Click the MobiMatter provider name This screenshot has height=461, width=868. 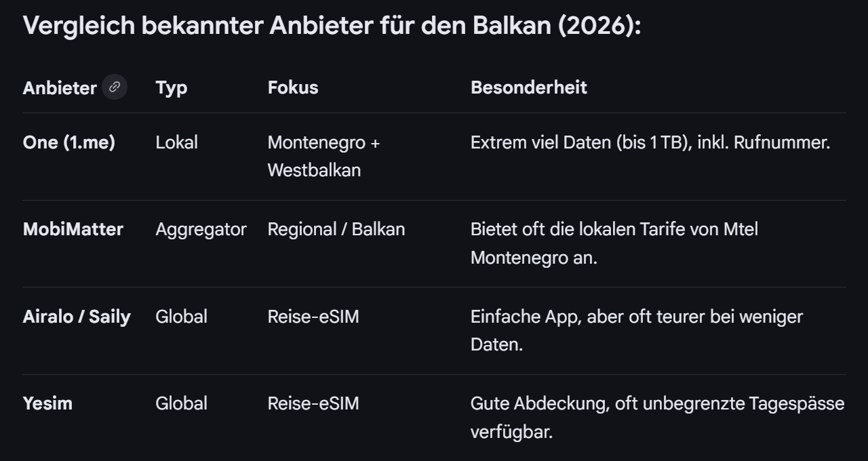(x=73, y=229)
